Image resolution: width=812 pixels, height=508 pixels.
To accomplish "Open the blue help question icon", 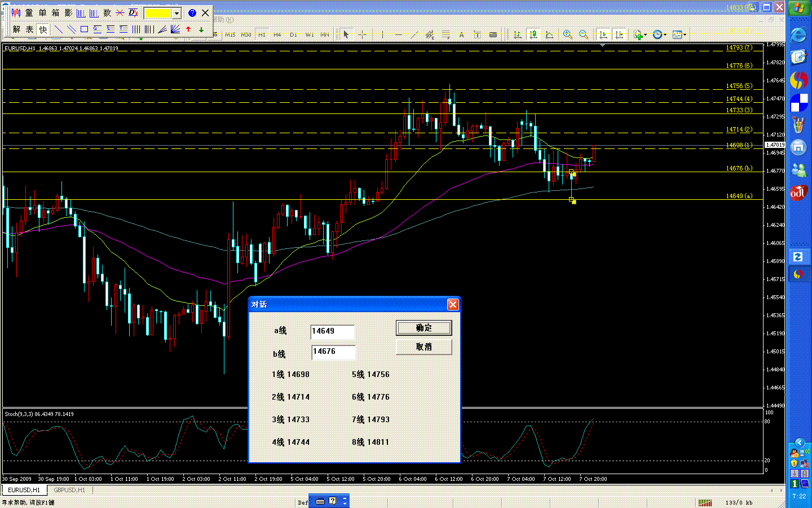I will (x=192, y=13).
